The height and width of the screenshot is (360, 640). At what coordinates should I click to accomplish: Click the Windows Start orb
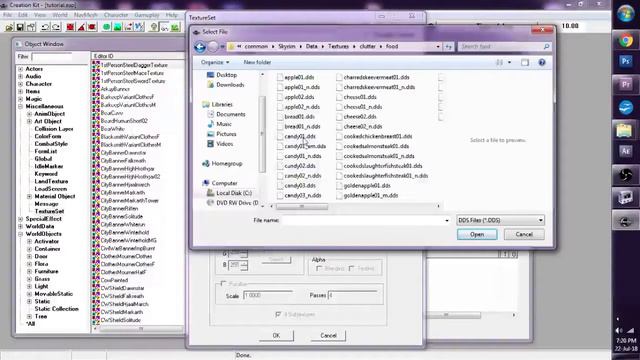coord(625,14)
